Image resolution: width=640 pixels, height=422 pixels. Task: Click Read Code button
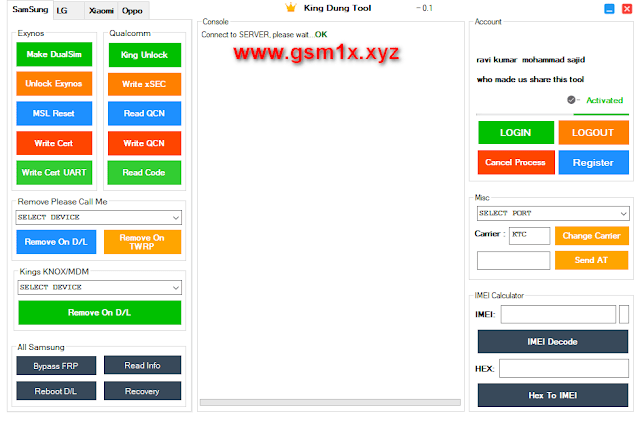pyautogui.click(x=144, y=173)
